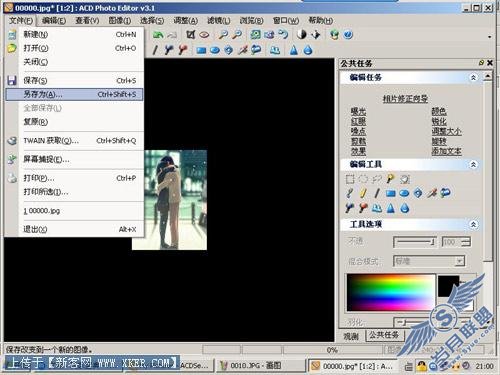
Task: Choose 新建(N) in the File menu
Action: [x=74, y=34]
